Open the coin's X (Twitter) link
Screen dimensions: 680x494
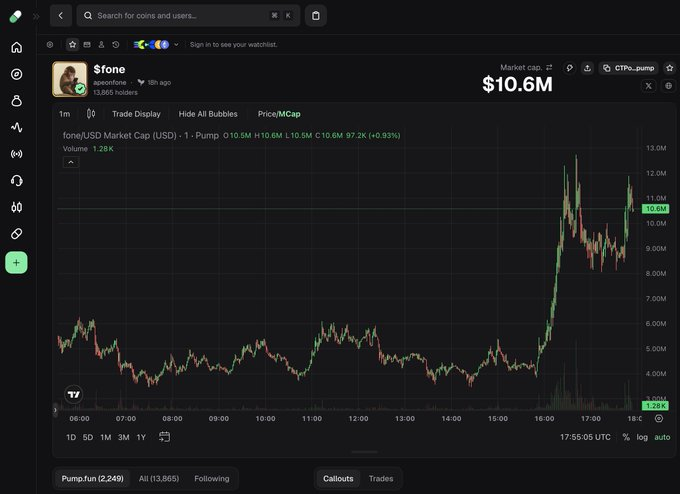pos(648,86)
